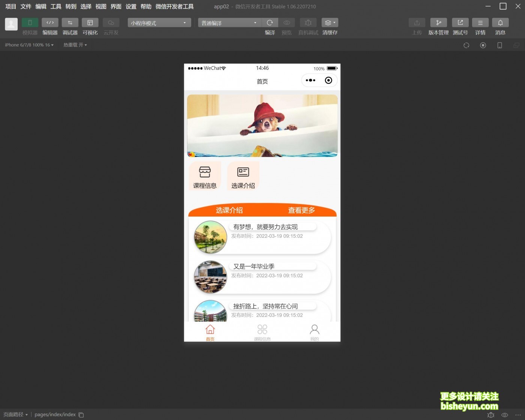
Task: Click the detach simulator window icon
Action: [516, 45]
